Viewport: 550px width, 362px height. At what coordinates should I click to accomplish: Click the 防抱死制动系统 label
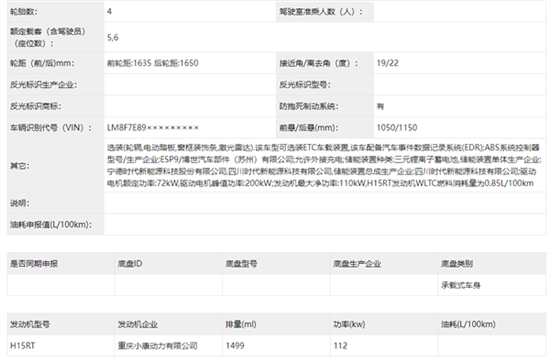[x=309, y=106]
